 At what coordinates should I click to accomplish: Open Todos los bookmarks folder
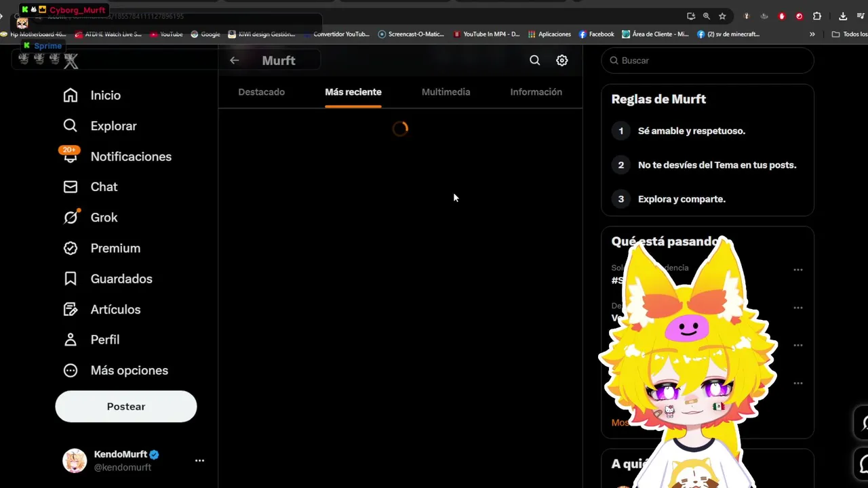850,34
